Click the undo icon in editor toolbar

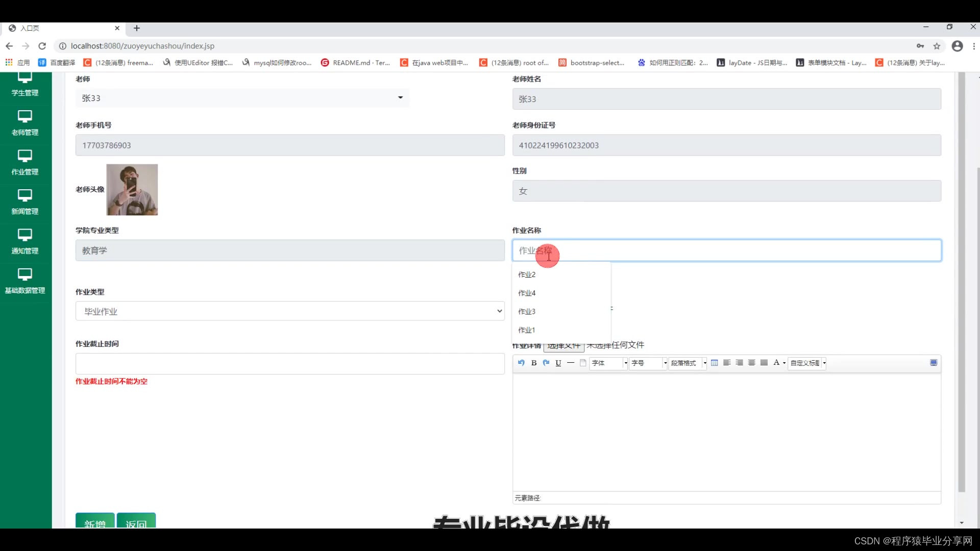click(x=521, y=363)
